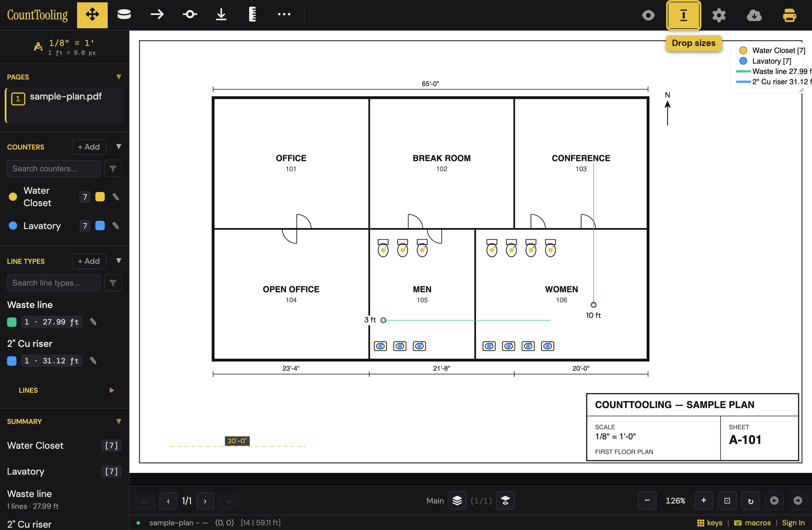Select the ruler measure tool

tap(252, 15)
